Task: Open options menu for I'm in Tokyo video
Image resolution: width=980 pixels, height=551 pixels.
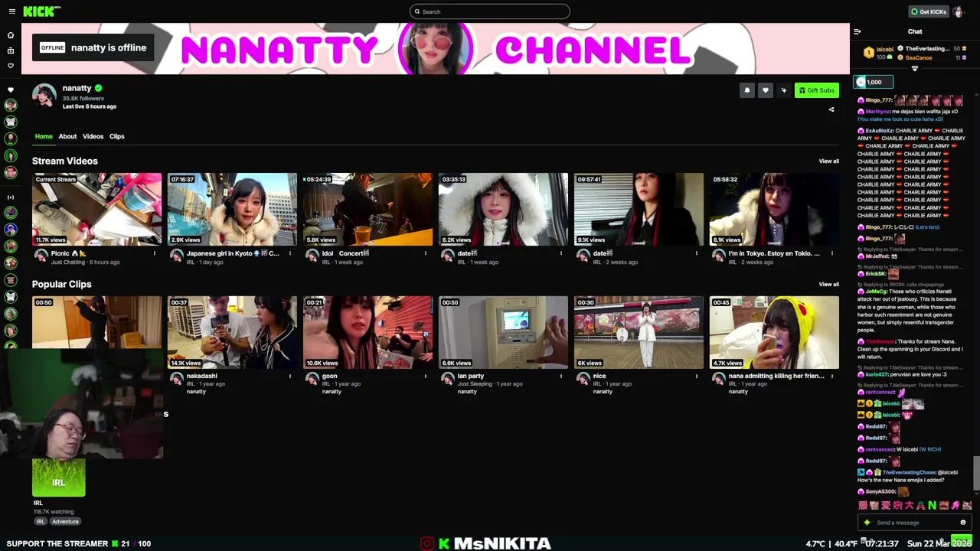Action: click(x=832, y=253)
